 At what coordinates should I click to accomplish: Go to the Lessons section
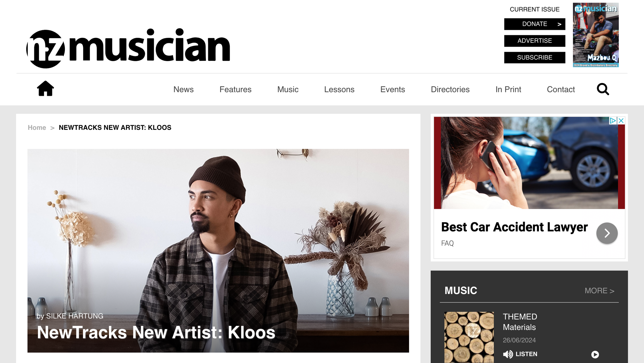coord(339,89)
